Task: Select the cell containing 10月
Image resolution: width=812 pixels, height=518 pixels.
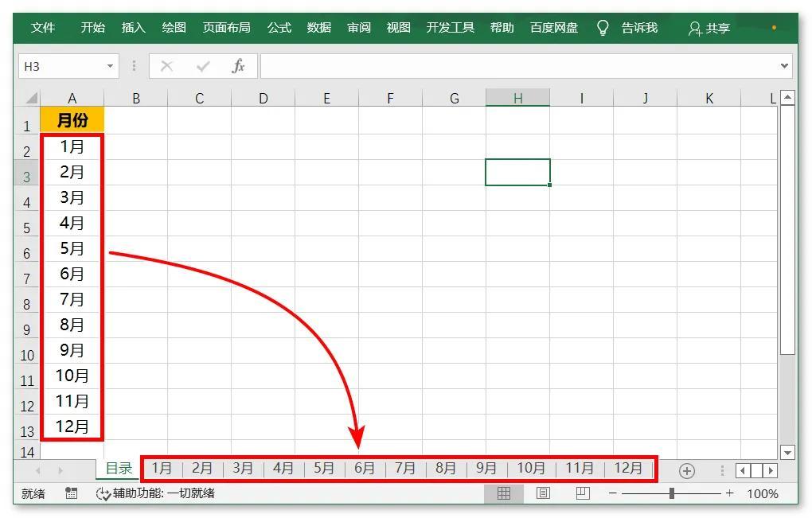Action: [72, 376]
